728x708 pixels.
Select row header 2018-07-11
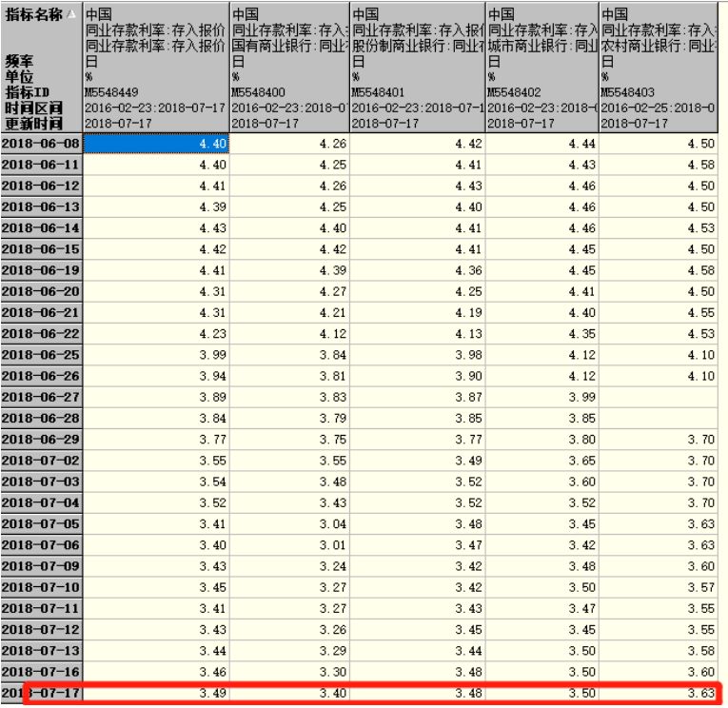41,608
